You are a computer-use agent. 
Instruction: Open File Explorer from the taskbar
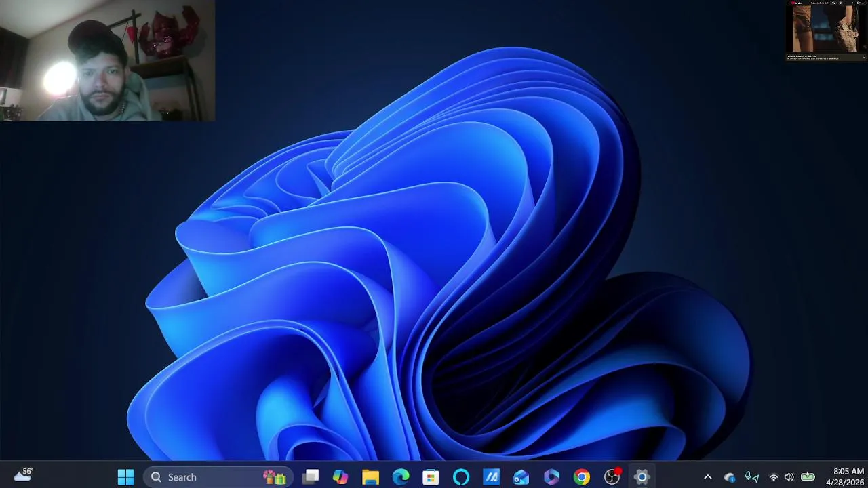[x=370, y=477]
